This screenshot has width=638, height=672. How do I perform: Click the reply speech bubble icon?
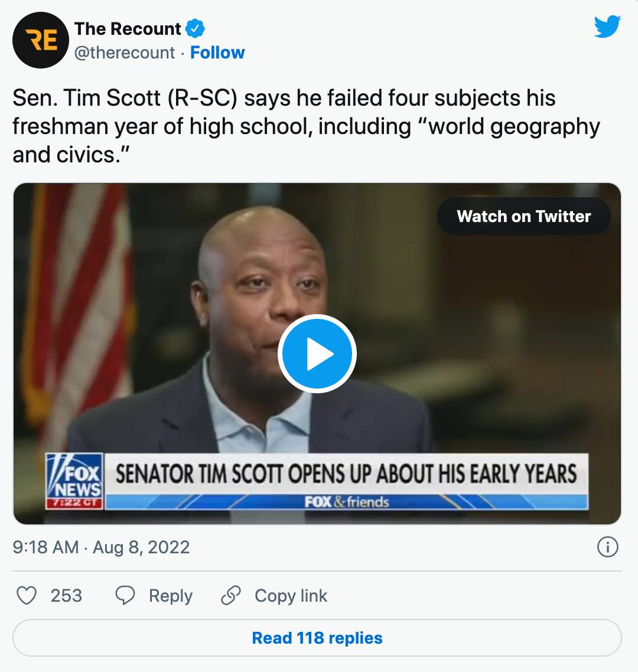[x=125, y=596]
